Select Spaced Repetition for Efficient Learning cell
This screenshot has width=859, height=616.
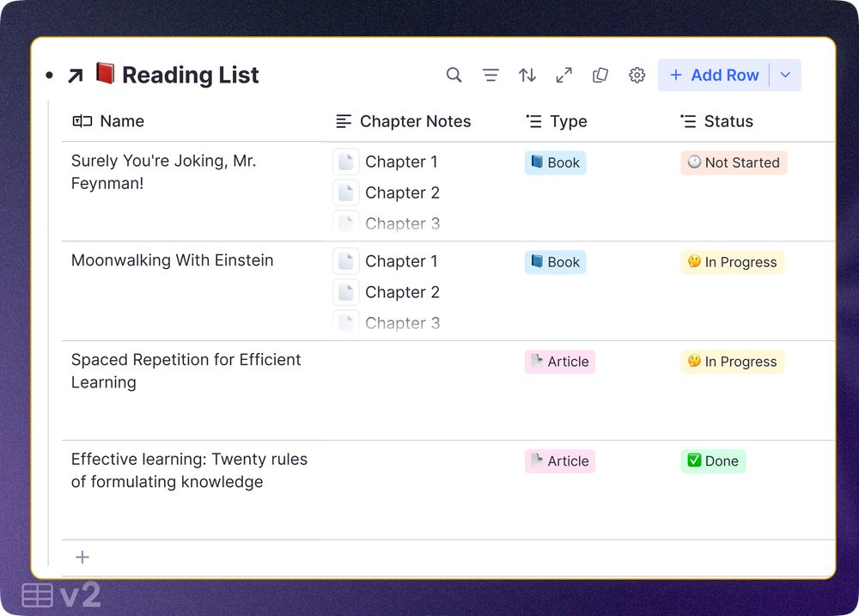[193, 390]
